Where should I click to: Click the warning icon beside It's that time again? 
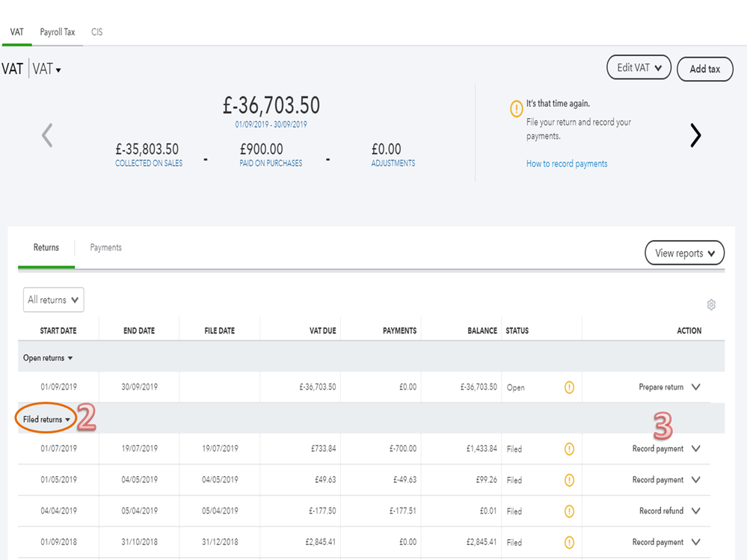(516, 108)
